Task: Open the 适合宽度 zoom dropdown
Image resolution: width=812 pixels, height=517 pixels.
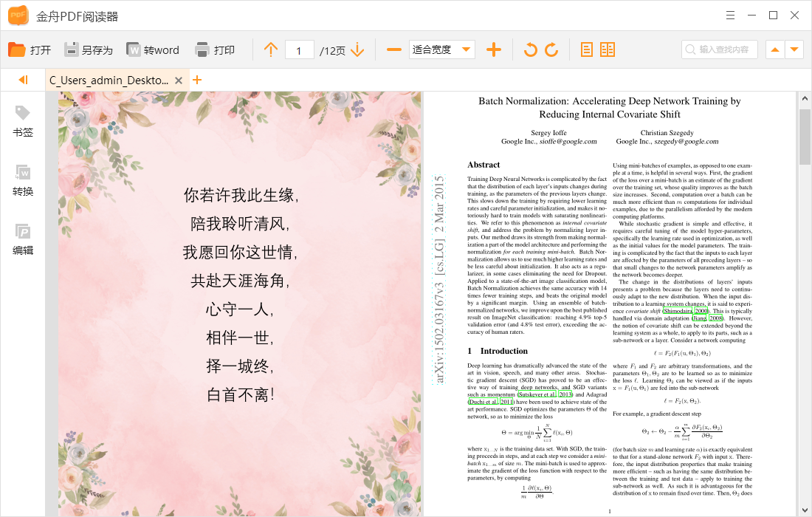Action: [441, 49]
